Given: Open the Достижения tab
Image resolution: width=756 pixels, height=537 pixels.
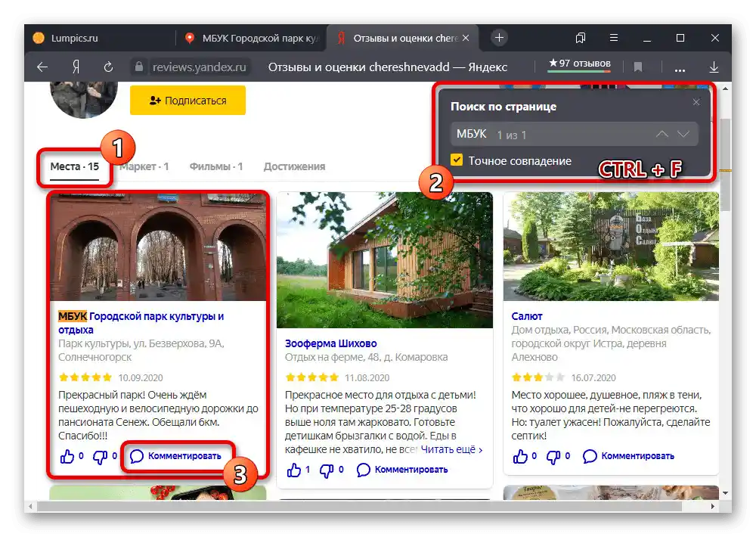Looking at the screenshot, I should coord(294,167).
